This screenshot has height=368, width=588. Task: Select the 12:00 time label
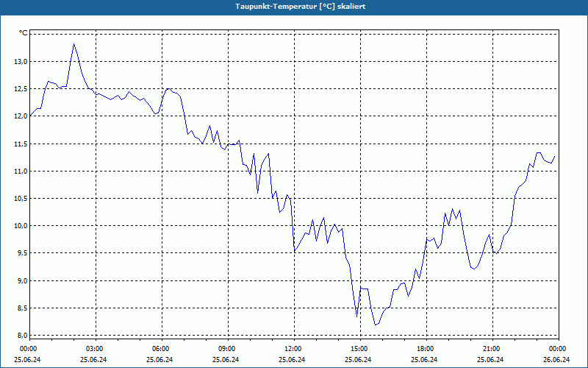pos(295,349)
